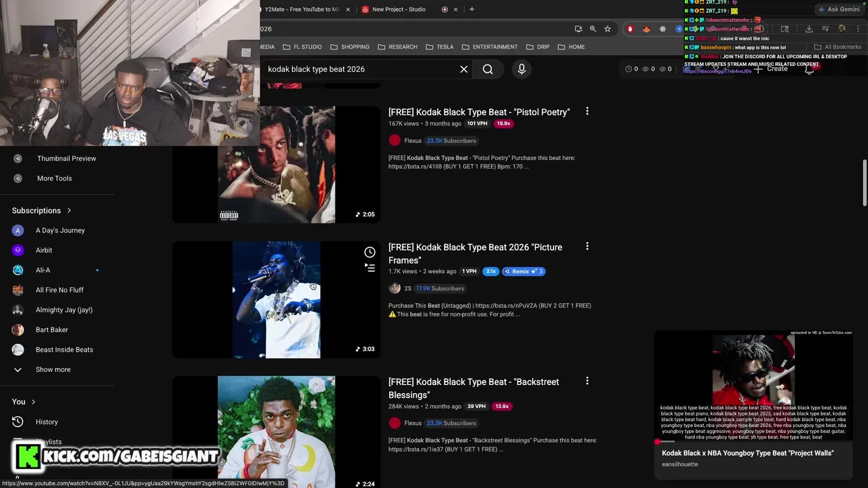868x488 pixels.
Task: Open the Picture Frames video thumbnail
Action: tap(276, 300)
